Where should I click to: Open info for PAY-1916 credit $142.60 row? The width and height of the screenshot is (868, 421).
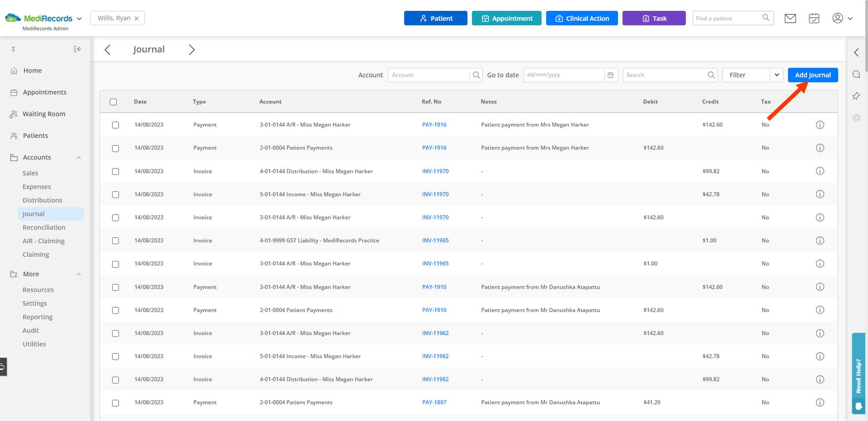(820, 125)
